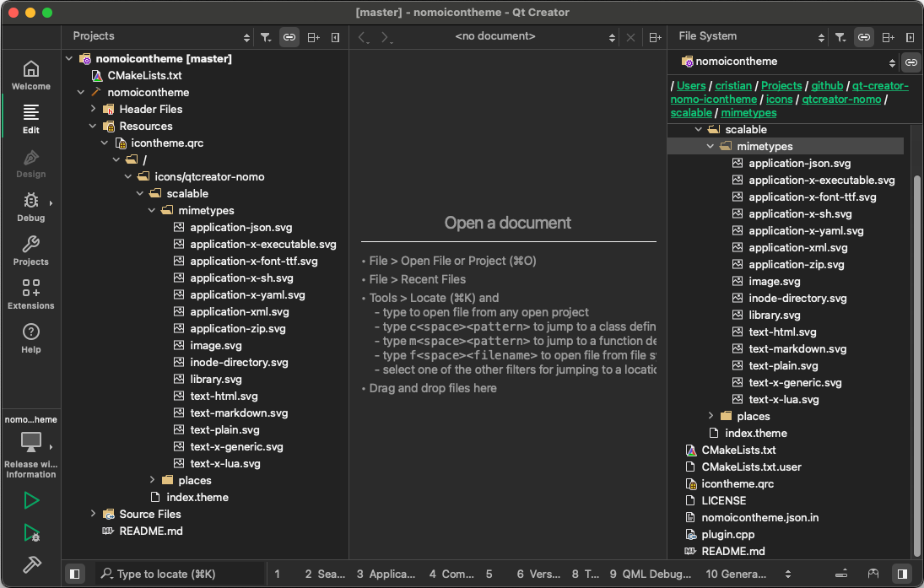Open the filter menu in the Projects panel
The width and height of the screenshot is (924, 588).
[266, 37]
